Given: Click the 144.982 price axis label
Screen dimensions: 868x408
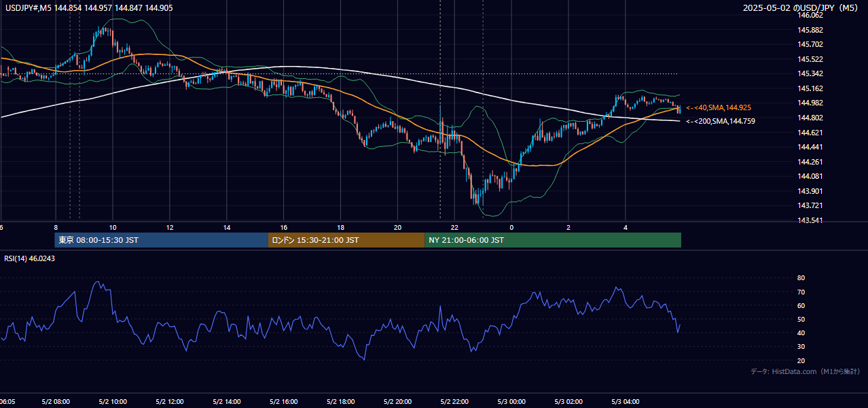Looking at the screenshot, I should [x=810, y=103].
